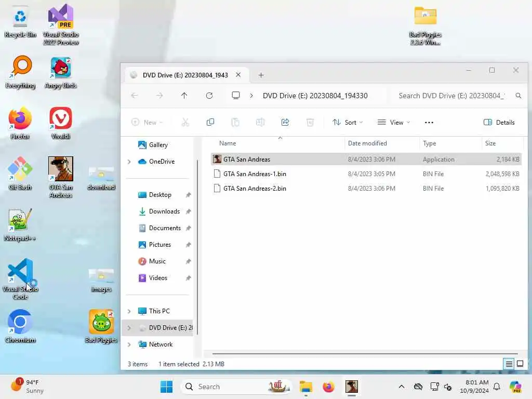Go forward with the right arrow button
The width and height of the screenshot is (532, 399).
pyautogui.click(x=159, y=96)
